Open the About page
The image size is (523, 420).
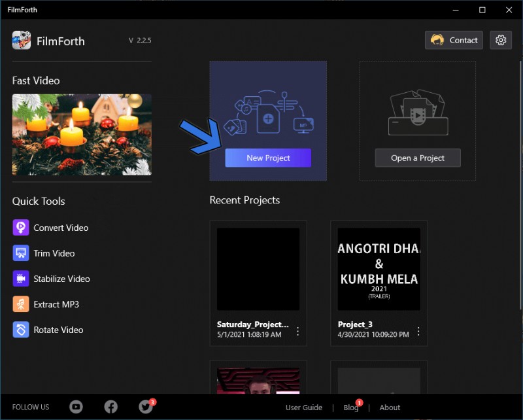390,408
